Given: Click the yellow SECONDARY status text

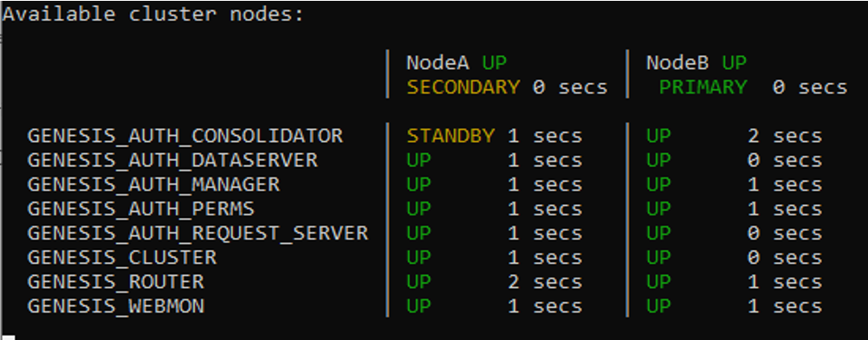Looking at the screenshot, I should [463, 87].
